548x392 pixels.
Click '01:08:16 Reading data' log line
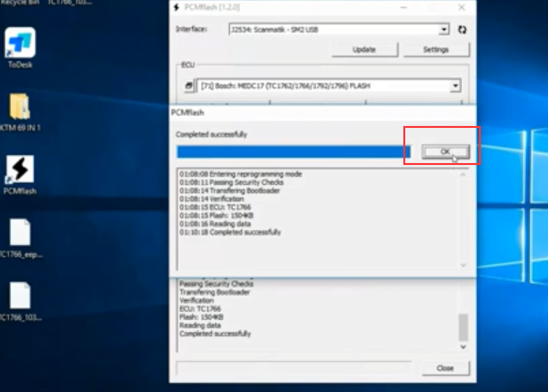click(x=215, y=224)
